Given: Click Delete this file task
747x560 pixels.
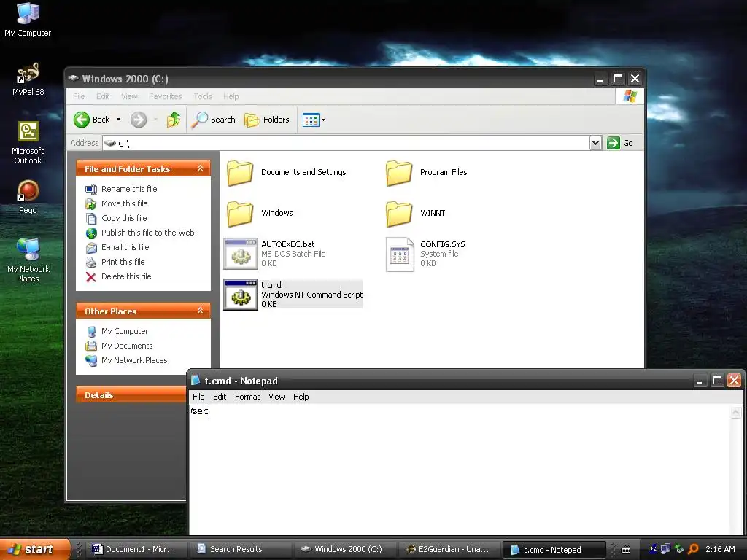Looking at the screenshot, I should click(125, 276).
